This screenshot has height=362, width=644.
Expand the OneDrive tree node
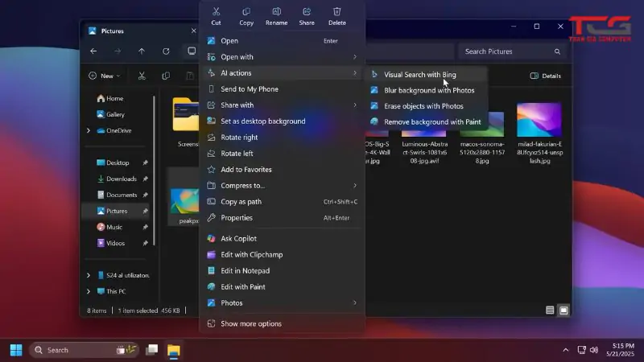pos(89,130)
